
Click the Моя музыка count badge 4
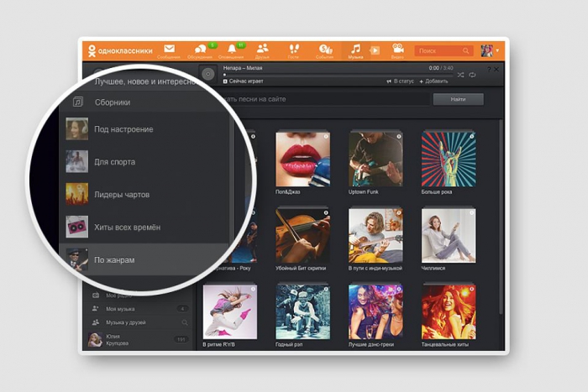click(x=182, y=309)
